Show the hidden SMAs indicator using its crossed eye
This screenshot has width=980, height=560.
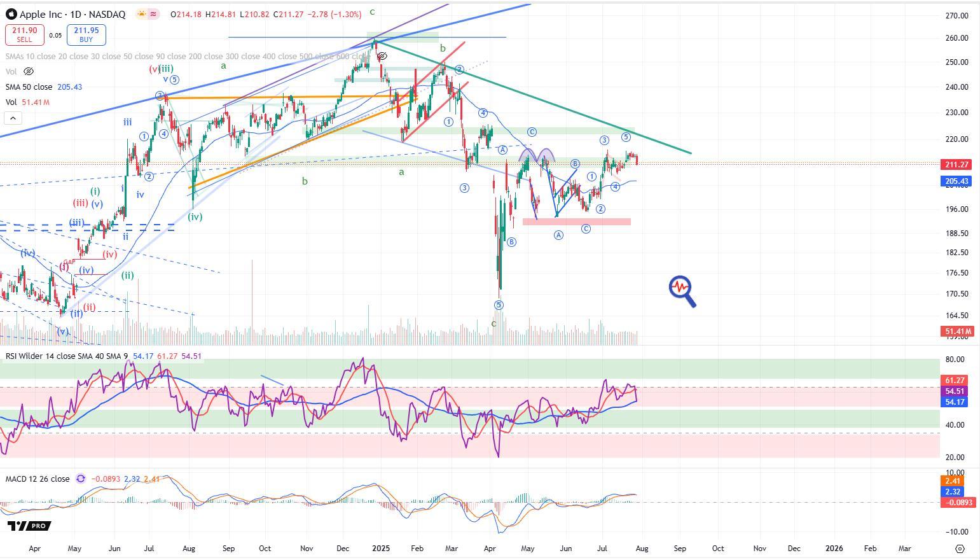382,57
